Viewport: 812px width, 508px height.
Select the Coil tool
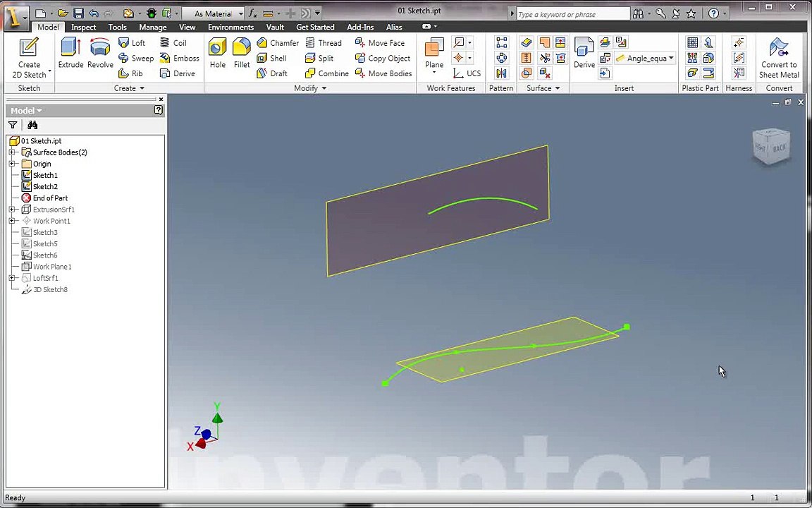pyautogui.click(x=173, y=43)
